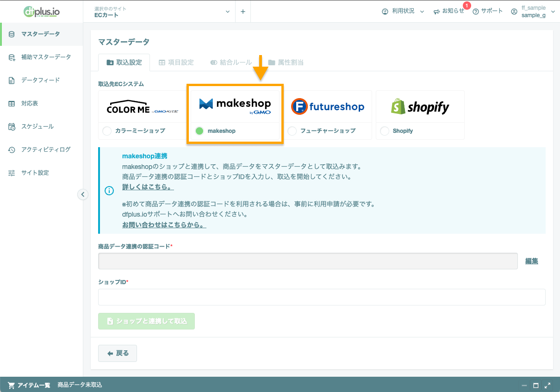560x392 pixels.
Task: Click the 編集 link beside auth code
Action: coord(532,261)
